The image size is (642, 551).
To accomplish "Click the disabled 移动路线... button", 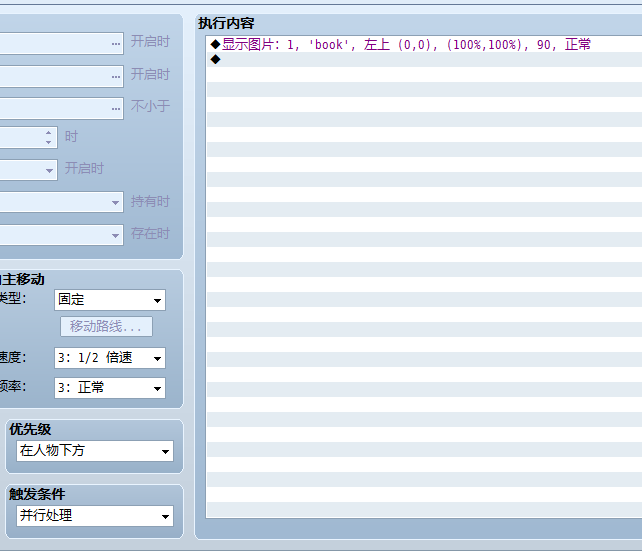I will click(x=106, y=326).
